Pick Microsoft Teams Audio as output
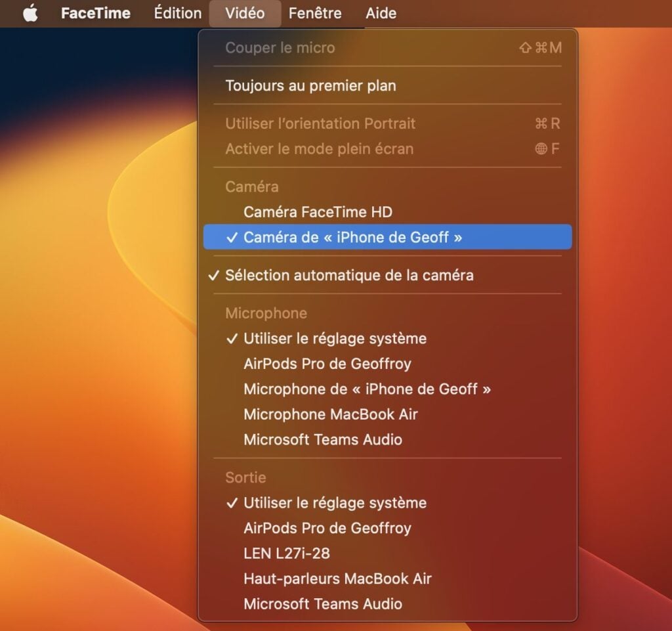This screenshot has height=631, width=672. (387, 604)
